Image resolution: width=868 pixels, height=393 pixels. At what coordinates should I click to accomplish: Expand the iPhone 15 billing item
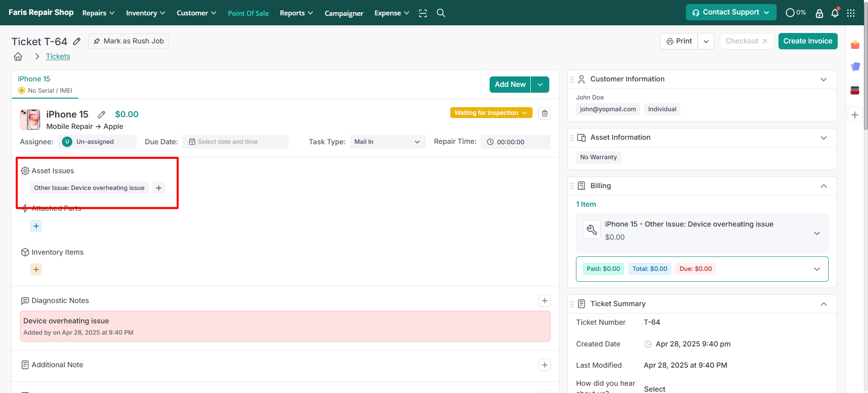coord(817,233)
